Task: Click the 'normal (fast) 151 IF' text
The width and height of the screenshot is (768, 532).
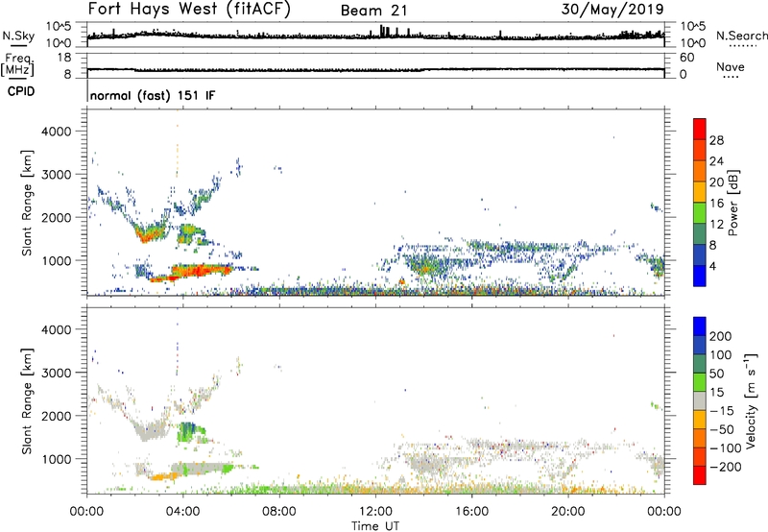Action: (x=153, y=95)
